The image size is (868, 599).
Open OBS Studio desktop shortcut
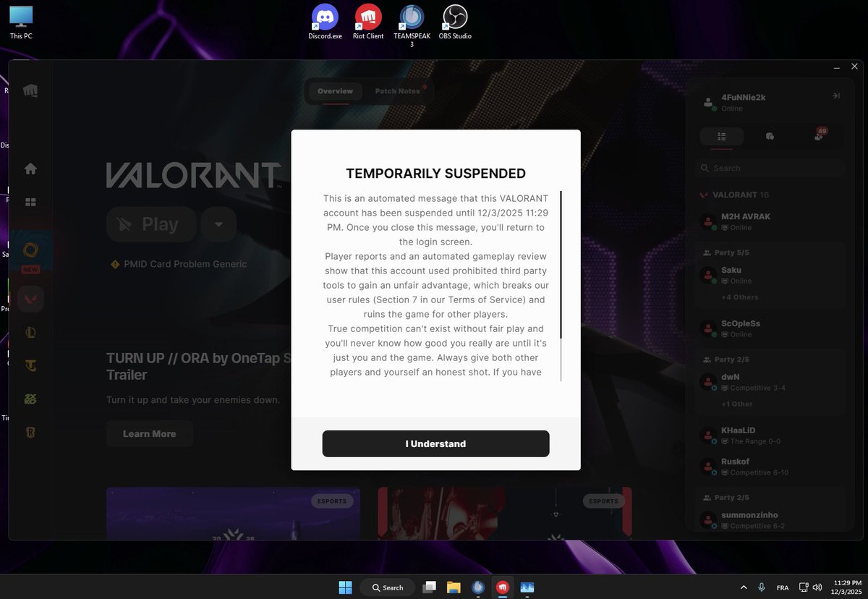455,22
